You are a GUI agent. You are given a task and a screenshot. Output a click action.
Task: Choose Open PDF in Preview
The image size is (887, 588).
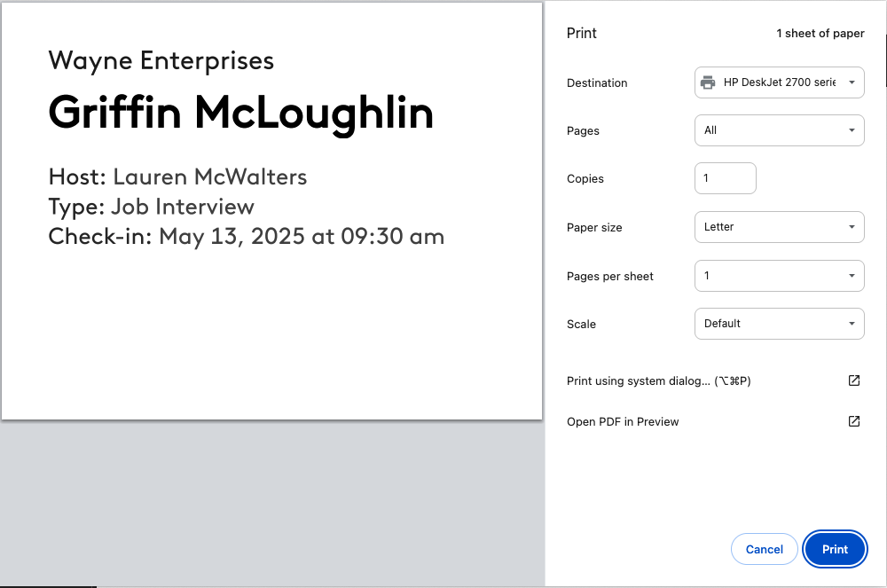(714, 421)
